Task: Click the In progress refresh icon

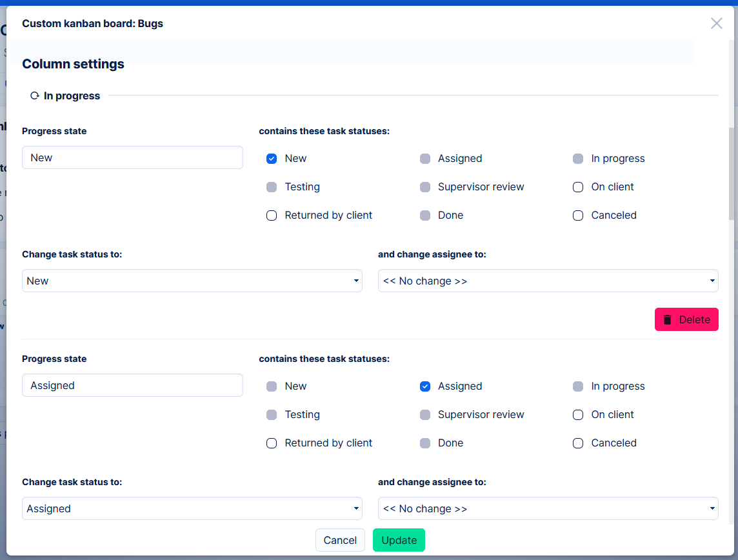Action: [35, 96]
